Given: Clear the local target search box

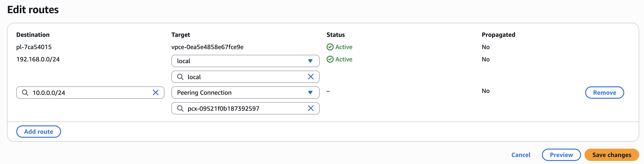Looking at the screenshot, I should click(x=311, y=77).
